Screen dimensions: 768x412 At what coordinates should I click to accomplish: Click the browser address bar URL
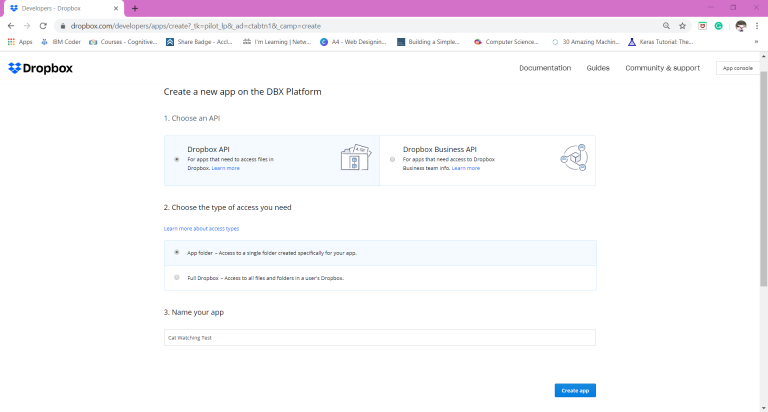click(196, 26)
